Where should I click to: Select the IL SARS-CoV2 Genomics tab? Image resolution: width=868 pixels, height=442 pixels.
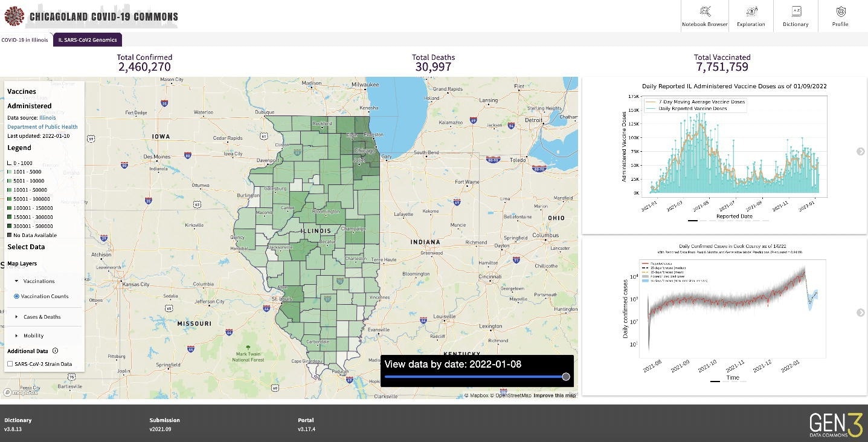coord(87,39)
